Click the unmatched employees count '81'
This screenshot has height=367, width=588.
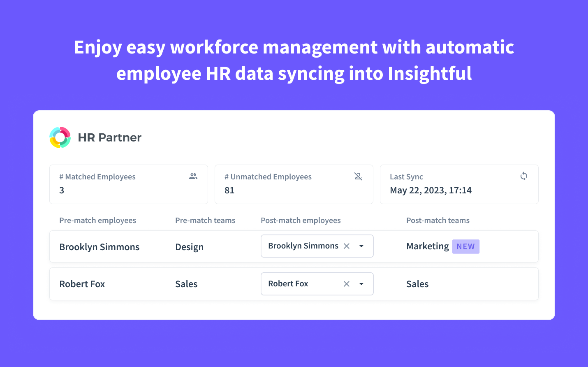pyautogui.click(x=229, y=190)
